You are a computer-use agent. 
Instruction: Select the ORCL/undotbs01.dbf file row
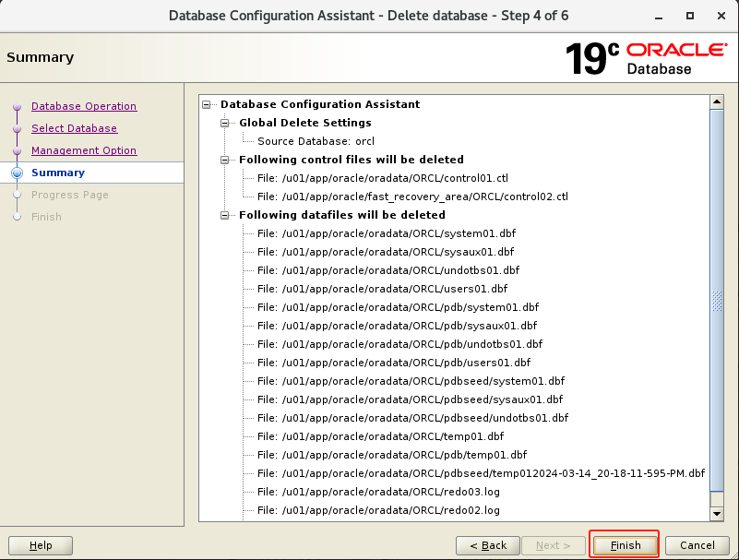pos(388,270)
